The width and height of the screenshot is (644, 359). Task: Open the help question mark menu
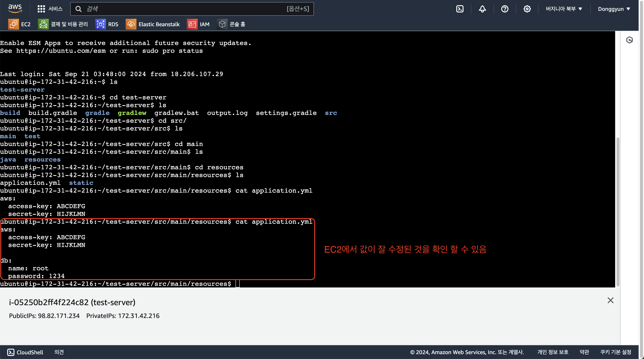[504, 9]
